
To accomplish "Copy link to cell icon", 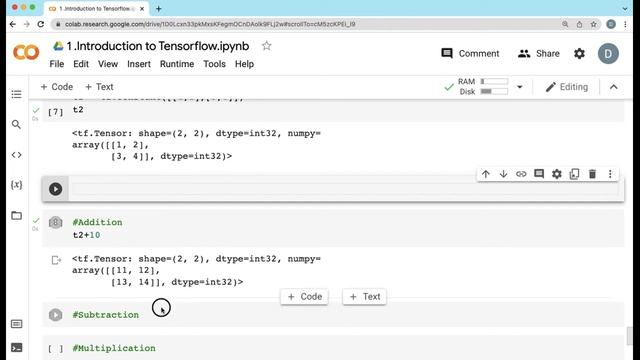I will 521,174.
